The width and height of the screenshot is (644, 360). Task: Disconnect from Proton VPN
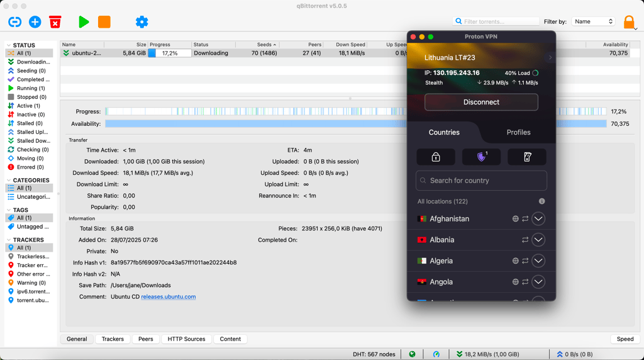point(481,102)
